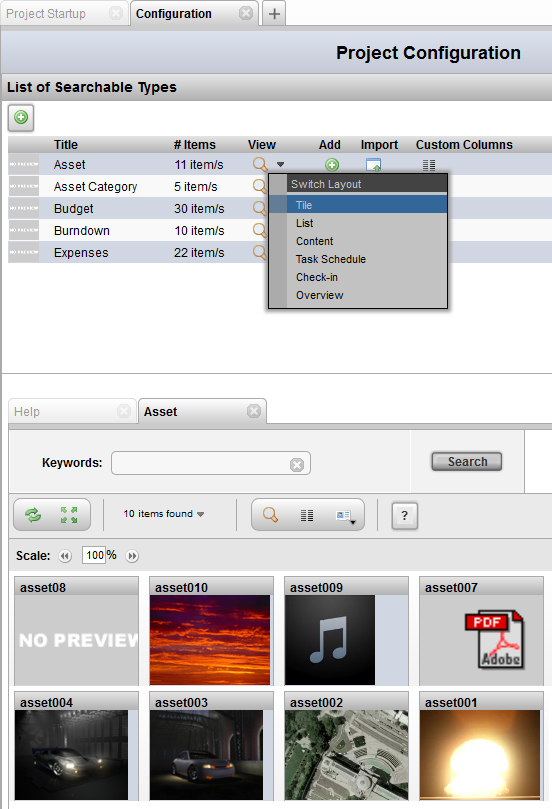Open the question mark help button
This screenshot has height=809, width=552.
click(x=404, y=515)
